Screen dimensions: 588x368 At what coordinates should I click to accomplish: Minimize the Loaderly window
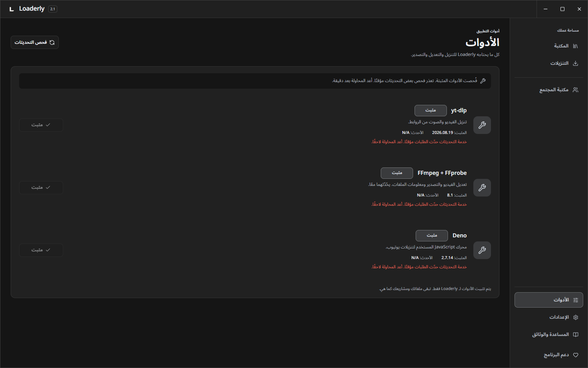[x=545, y=9]
